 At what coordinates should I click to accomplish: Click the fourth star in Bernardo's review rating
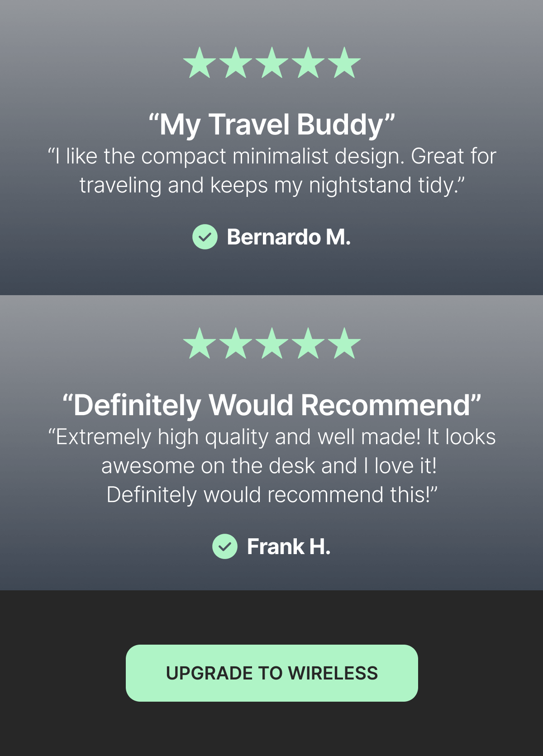point(308,63)
